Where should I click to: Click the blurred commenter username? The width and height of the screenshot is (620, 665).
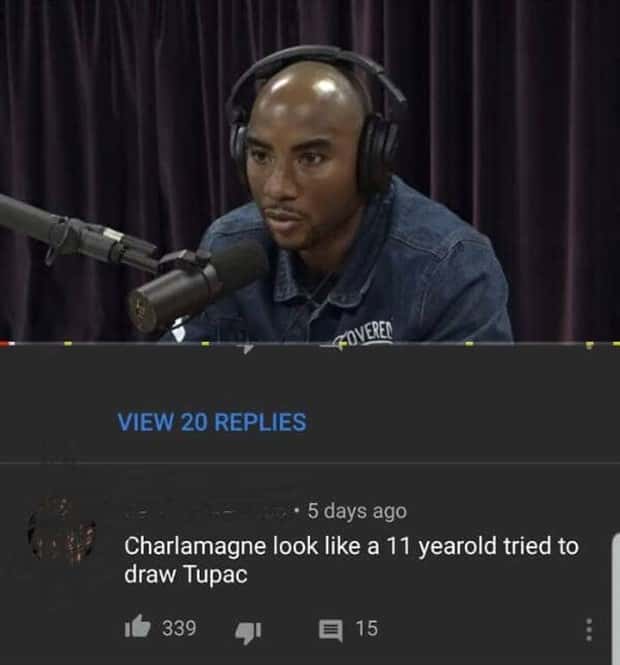pos(205,511)
